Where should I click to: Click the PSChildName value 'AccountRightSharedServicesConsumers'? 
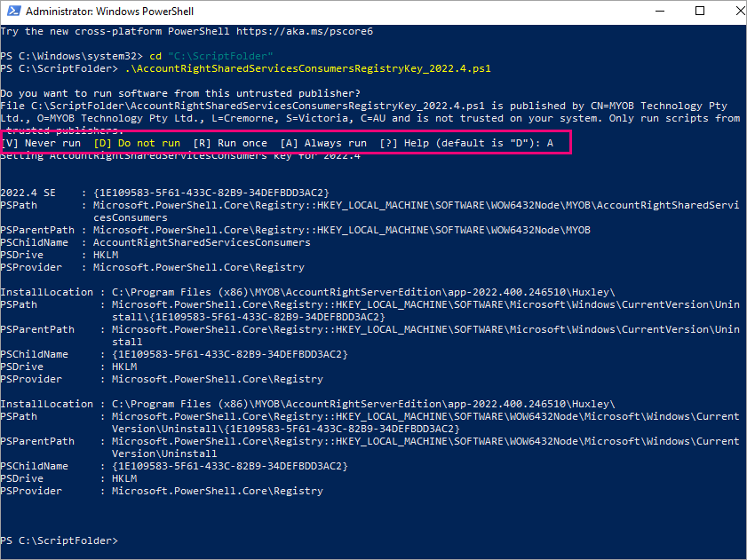pos(202,242)
